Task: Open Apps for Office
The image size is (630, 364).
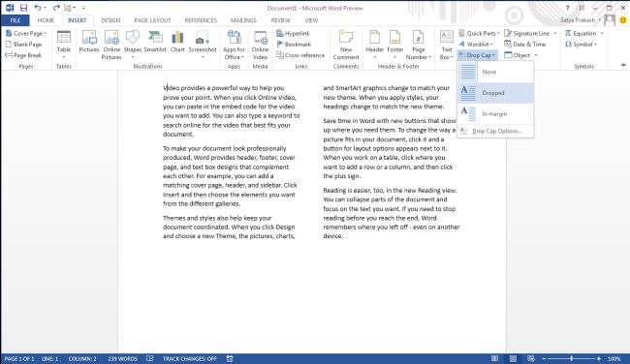Action: (234, 45)
